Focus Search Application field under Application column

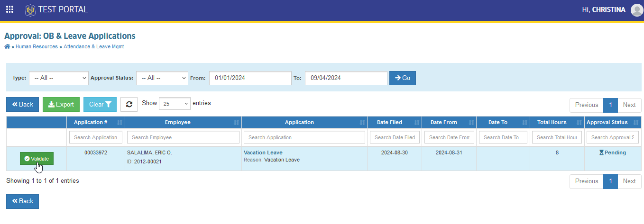[304, 137]
